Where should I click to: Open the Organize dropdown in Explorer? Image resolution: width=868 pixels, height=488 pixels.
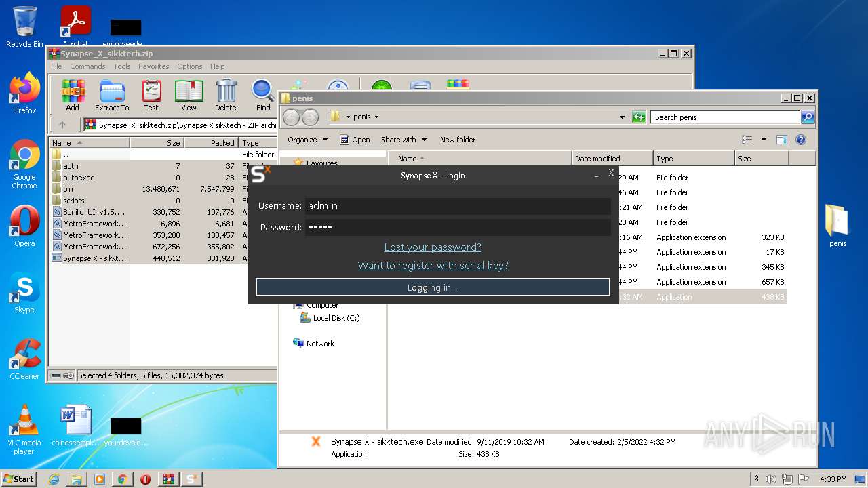coord(307,140)
